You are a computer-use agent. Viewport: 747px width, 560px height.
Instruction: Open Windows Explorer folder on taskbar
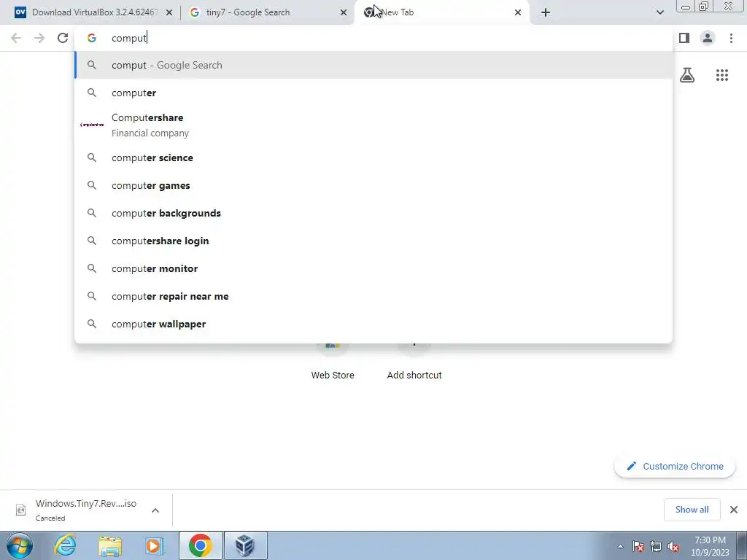click(111, 545)
